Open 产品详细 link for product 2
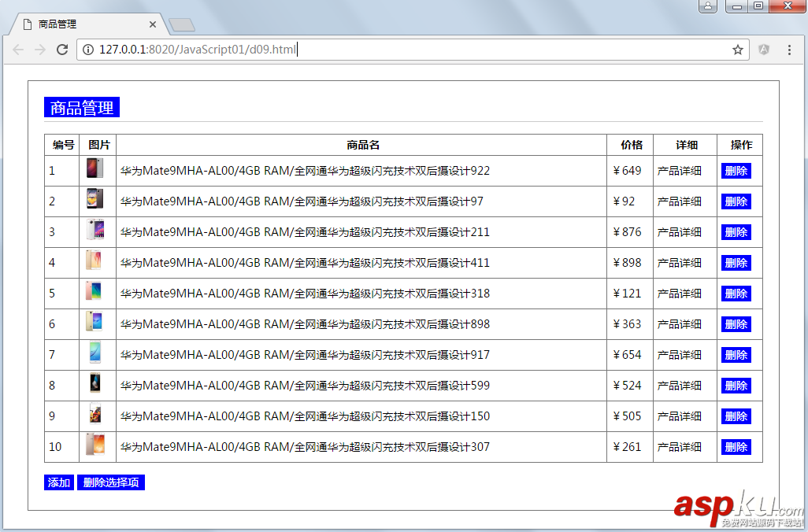Screen dimensions: 808x532 [679, 201]
